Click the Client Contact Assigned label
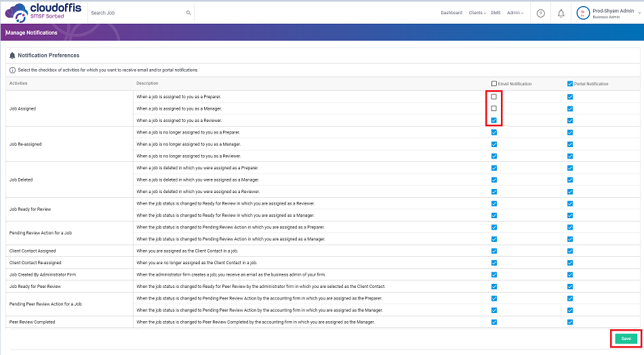The height and width of the screenshot is (355, 644). click(x=33, y=251)
